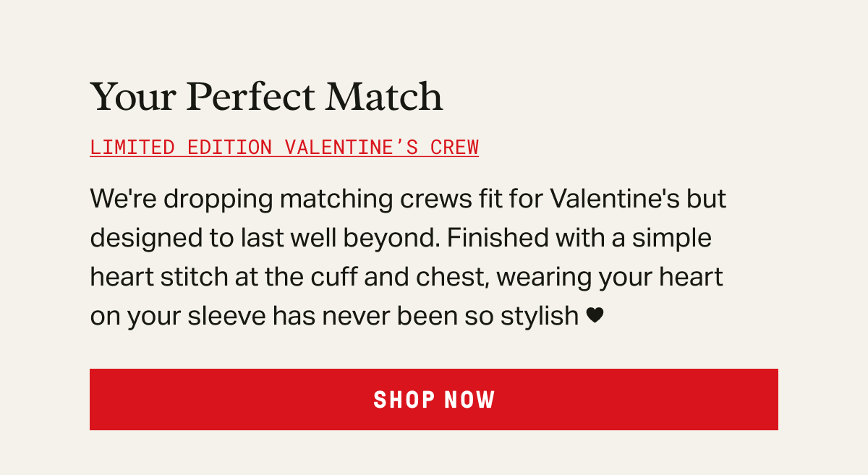Click the black heart icon after stylish

(595, 315)
